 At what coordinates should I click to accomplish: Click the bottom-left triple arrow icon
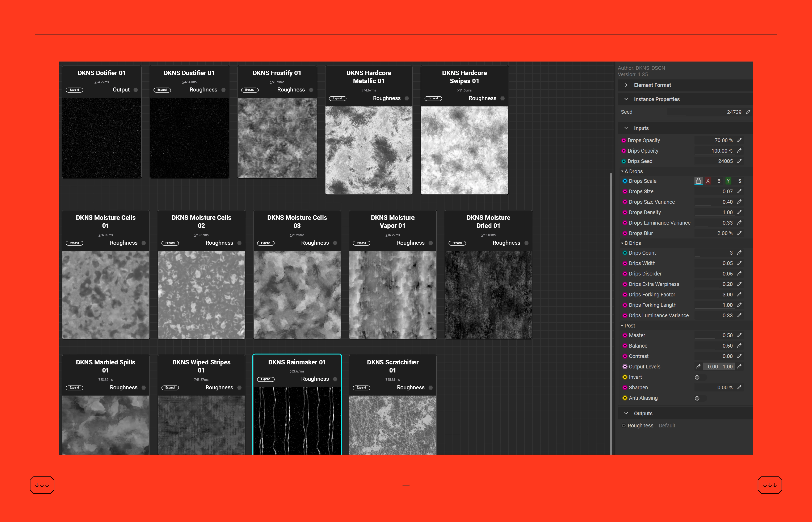[42, 485]
